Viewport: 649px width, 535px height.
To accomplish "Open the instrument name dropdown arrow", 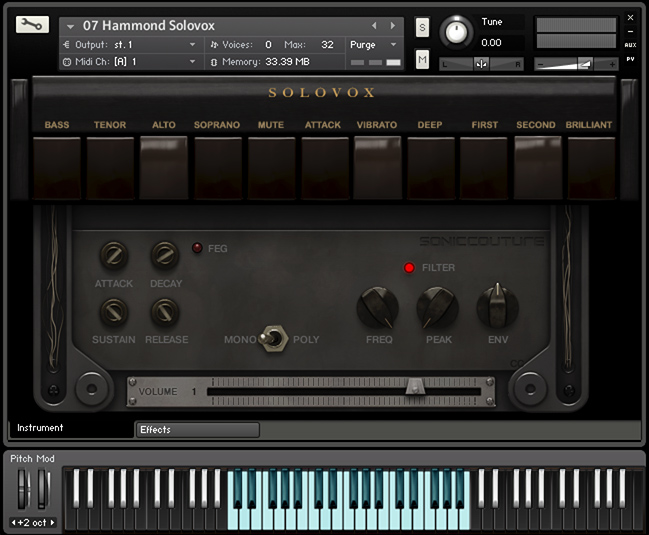I will tap(70, 26).
